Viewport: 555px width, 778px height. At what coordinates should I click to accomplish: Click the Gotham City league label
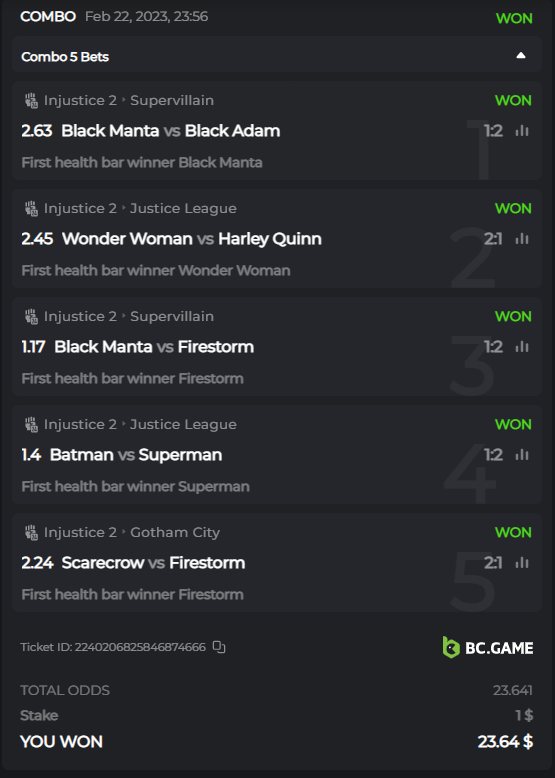coord(175,532)
